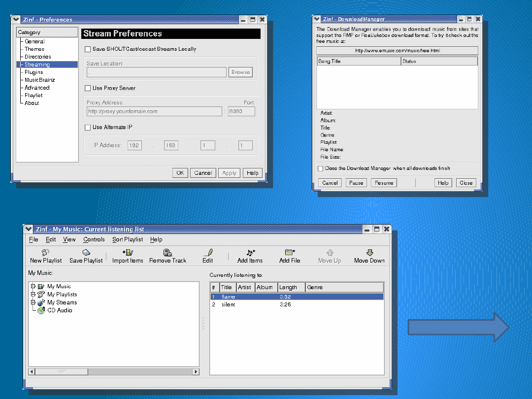This screenshot has height=399, width=532.
Task: Expand the My Music tree node
Action: (33, 286)
